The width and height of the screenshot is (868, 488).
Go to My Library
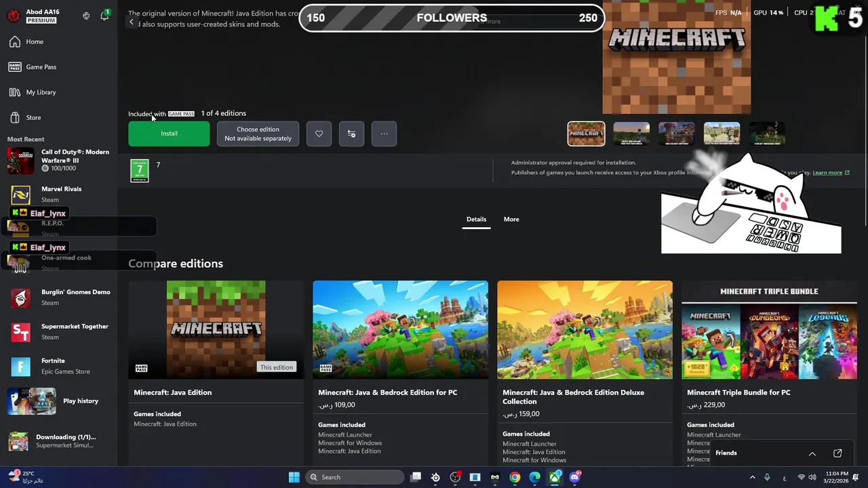41,92
